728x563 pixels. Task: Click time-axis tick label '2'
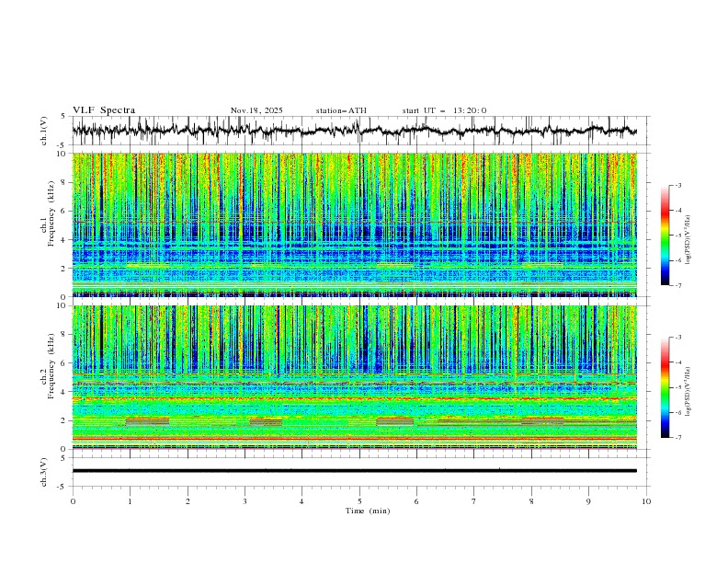[x=188, y=501]
